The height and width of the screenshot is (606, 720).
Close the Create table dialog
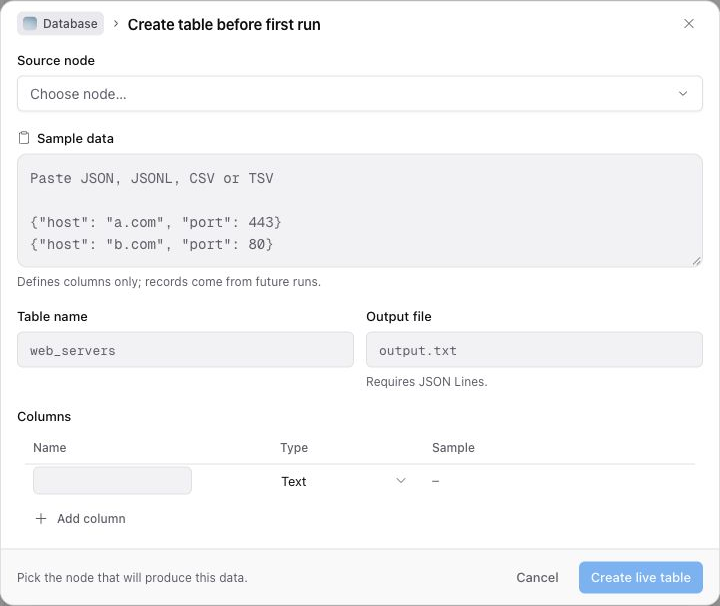point(688,23)
